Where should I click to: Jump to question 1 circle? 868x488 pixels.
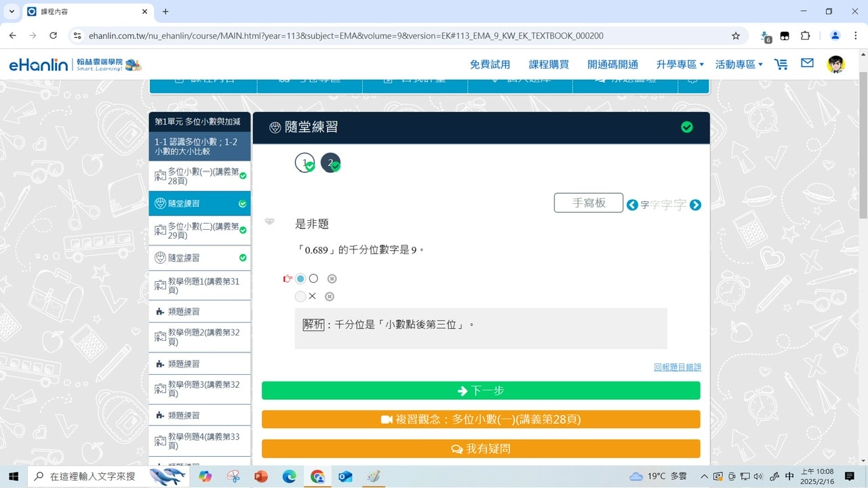(305, 163)
